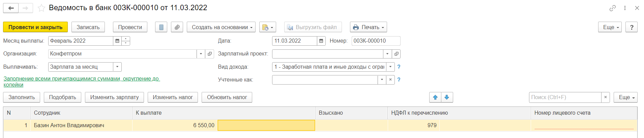Copy link to this document

[613, 8]
